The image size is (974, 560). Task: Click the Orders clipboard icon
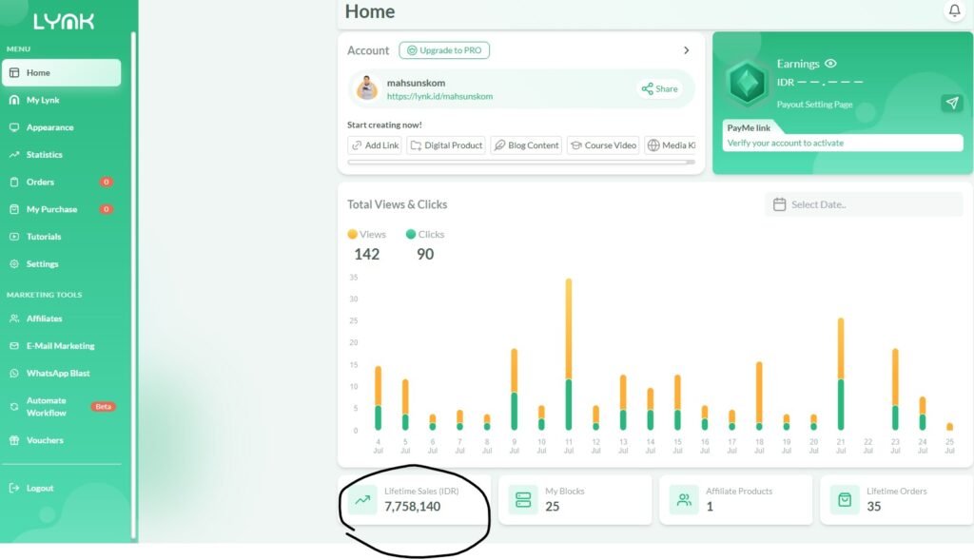pyautogui.click(x=14, y=182)
